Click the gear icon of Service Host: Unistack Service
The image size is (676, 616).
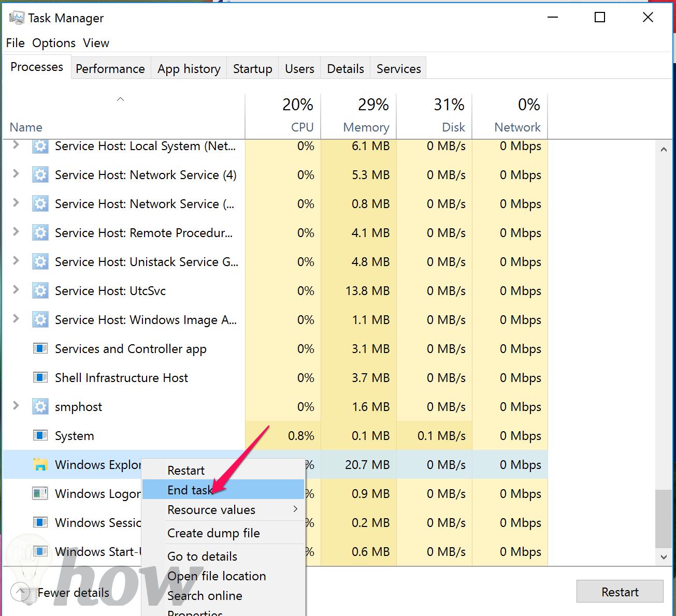point(40,262)
